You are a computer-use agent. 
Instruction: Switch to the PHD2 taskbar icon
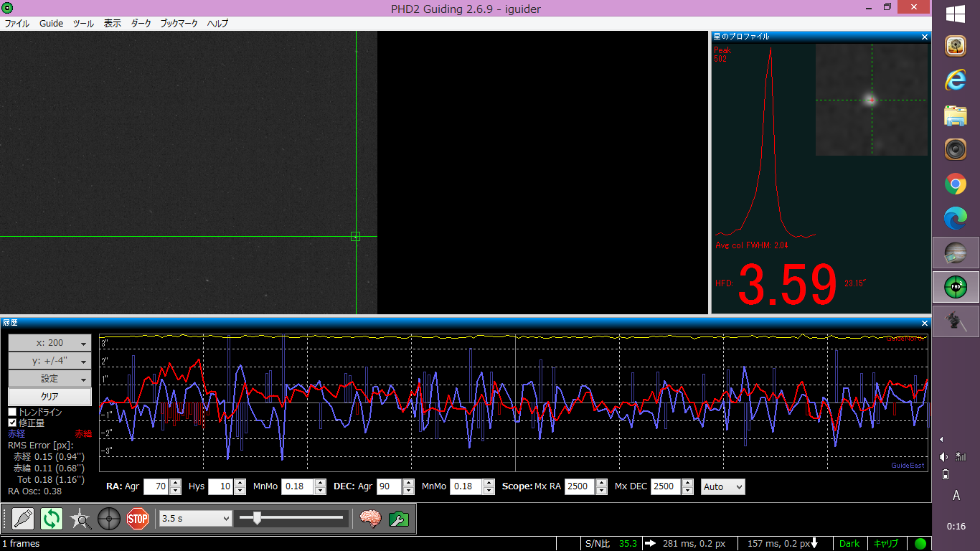click(x=955, y=287)
